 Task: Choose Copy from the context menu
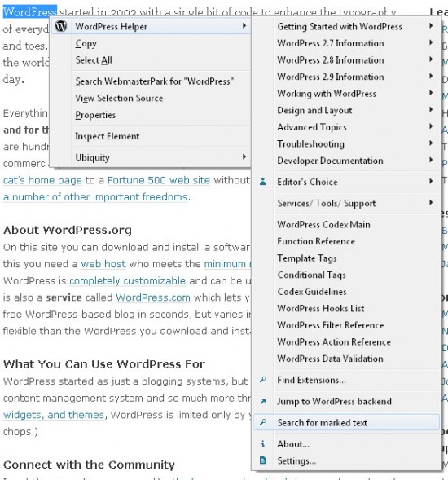pos(151,43)
